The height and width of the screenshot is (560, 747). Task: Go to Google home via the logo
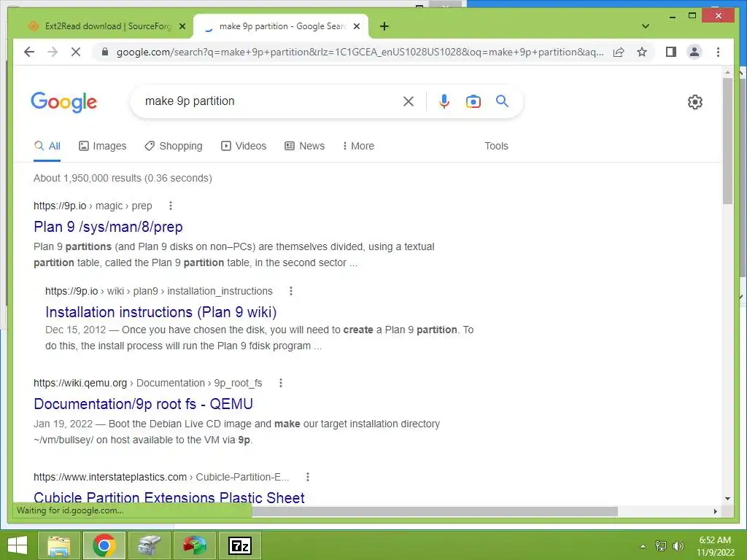pos(64,102)
